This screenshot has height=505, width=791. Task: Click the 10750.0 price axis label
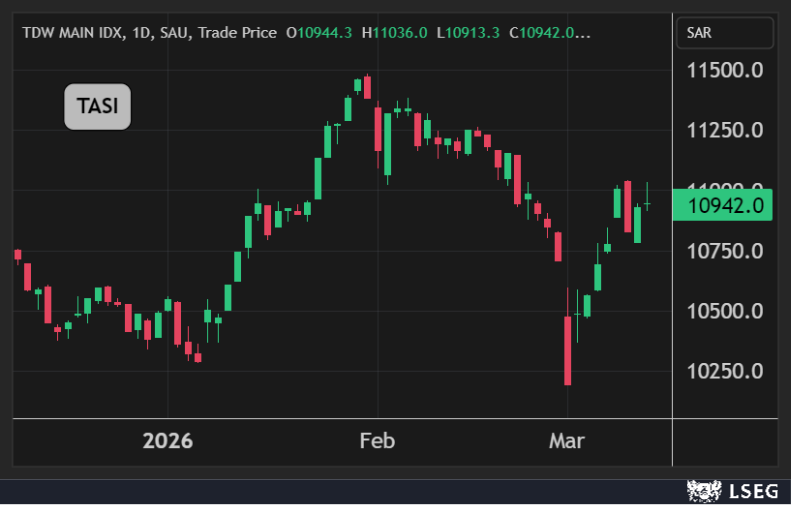pos(726,251)
